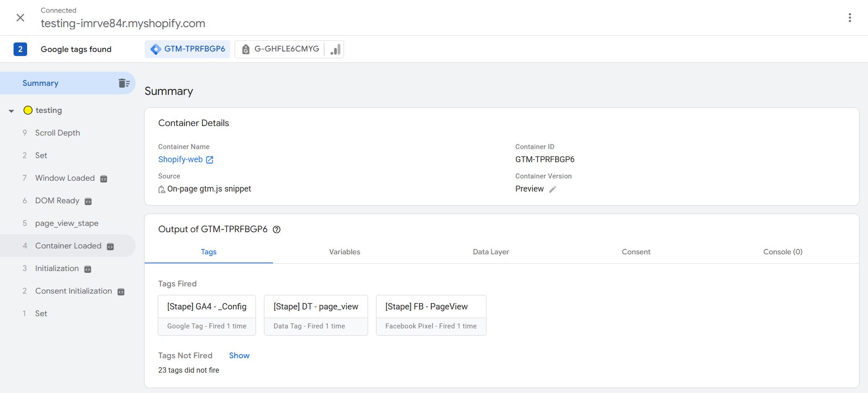Viewport: 868px width, 393px height.
Task: Open the [Stape] GA4 - _Config tag card
Action: pyautogui.click(x=207, y=315)
